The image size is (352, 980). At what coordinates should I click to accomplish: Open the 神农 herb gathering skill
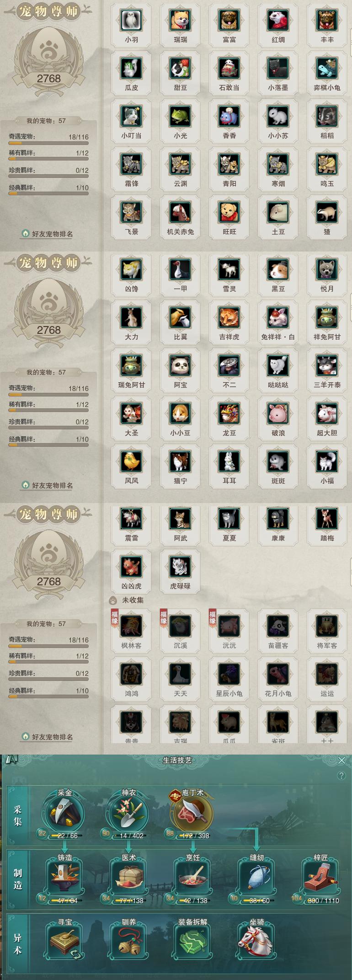click(128, 814)
